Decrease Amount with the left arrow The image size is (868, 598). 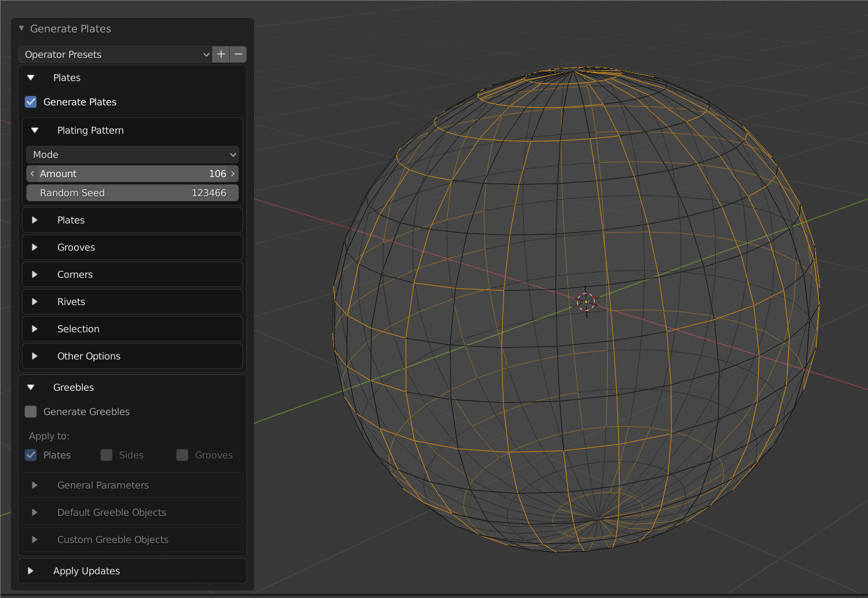(32, 173)
